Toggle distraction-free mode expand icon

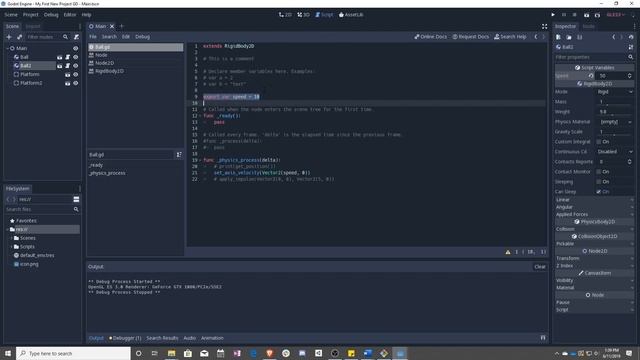tap(544, 27)
